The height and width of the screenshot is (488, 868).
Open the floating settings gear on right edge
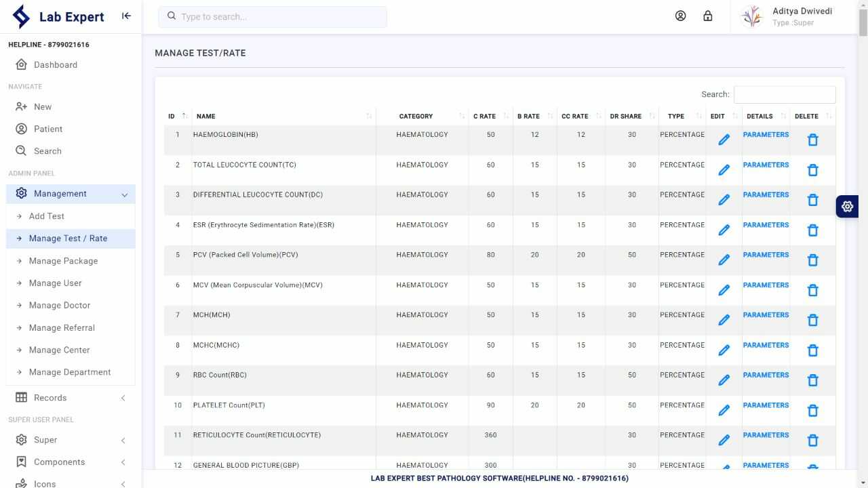[x=847, y=206]
